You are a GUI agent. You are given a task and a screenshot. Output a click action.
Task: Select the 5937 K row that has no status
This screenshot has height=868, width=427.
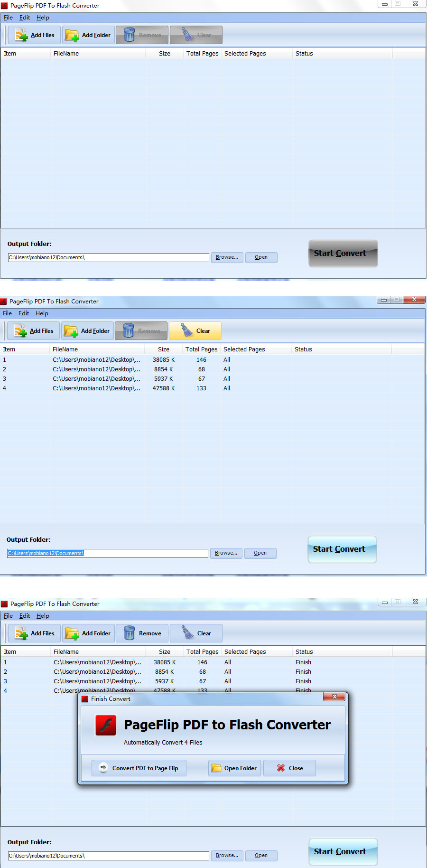coord(212,379)
